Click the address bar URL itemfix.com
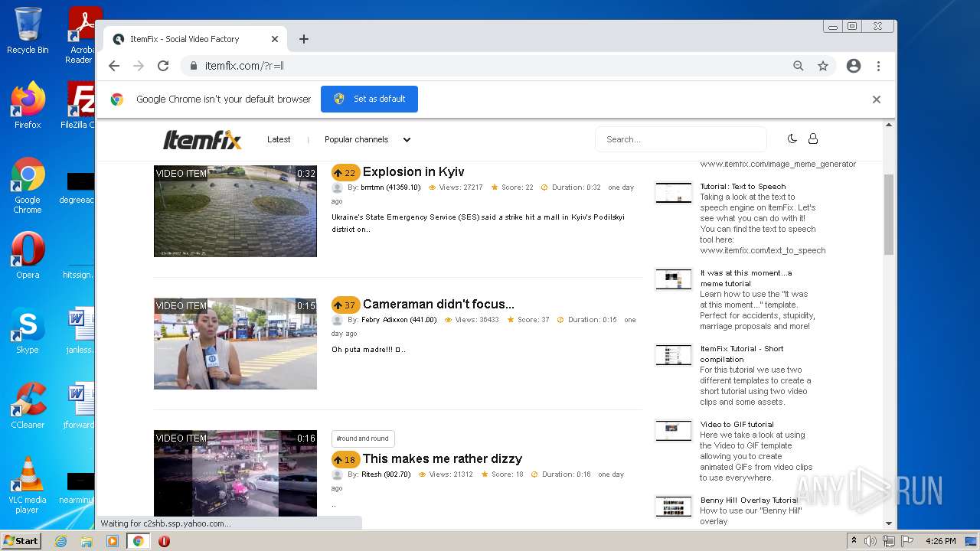Image resolution: width=980 pixels, height=551 pixels. click(244, 66)
